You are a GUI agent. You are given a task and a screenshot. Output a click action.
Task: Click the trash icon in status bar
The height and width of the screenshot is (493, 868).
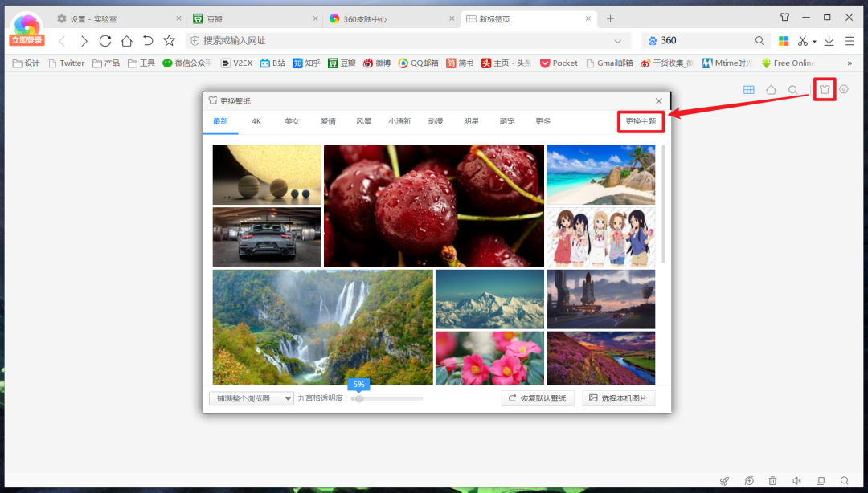coord(773,481)
